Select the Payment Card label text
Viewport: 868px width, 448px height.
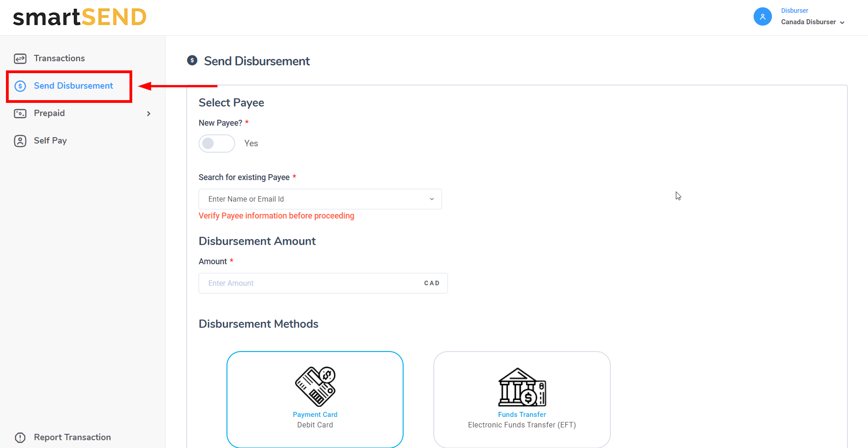click(x=315, y=415)
